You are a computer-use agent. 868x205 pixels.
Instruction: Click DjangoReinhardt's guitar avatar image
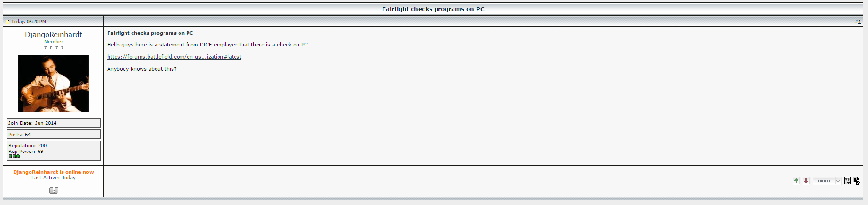click(54, 84)
